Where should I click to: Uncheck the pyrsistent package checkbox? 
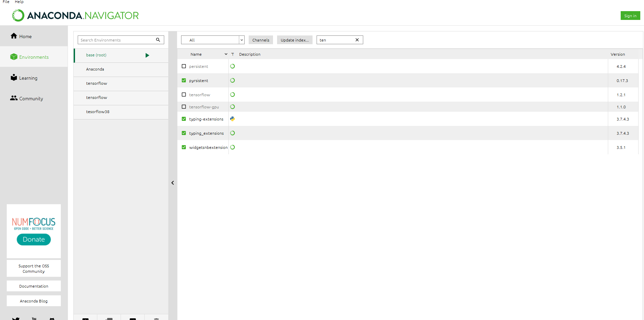[x=184, y=80]
